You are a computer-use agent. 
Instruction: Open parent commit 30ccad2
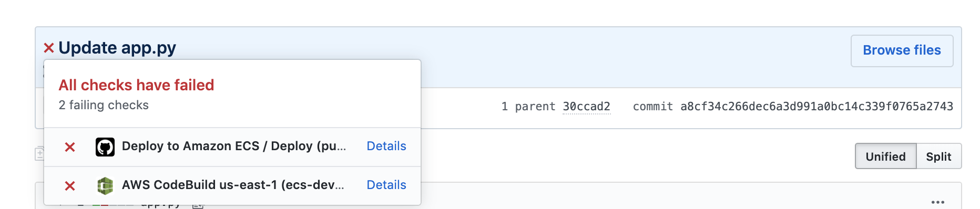click(586, 107)
